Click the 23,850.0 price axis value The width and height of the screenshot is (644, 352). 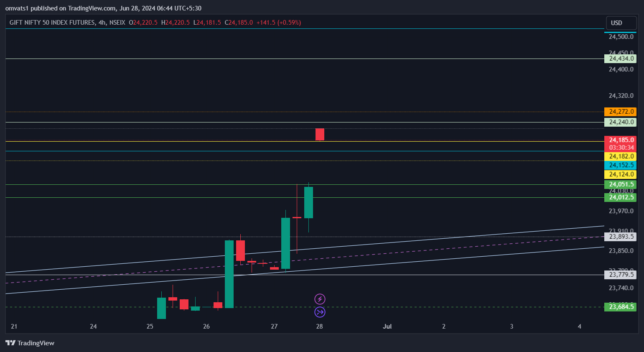(621, 251)
